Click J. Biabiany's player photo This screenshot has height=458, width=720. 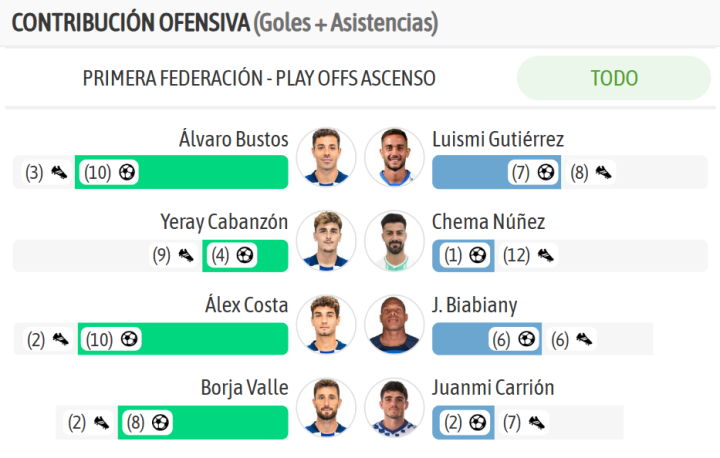(x=394, y=324)
